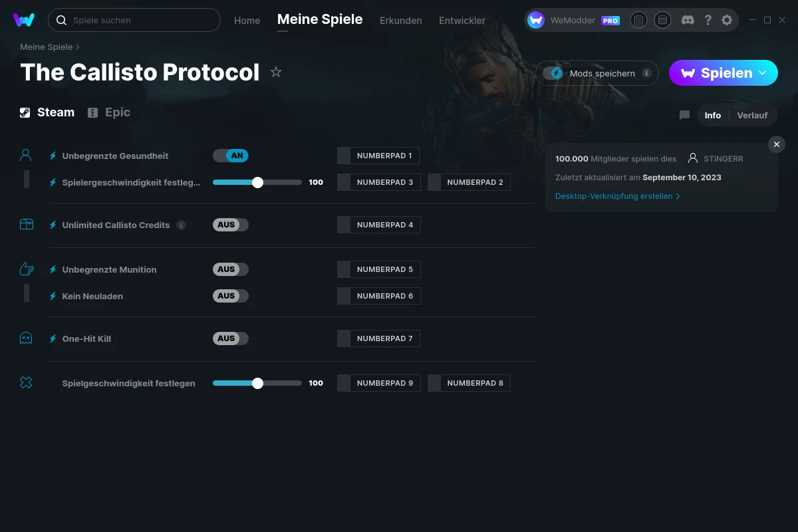The width and height of the screenshot is (798, 532).
Task: Click the WeModder username
Action: click(573, 21)
